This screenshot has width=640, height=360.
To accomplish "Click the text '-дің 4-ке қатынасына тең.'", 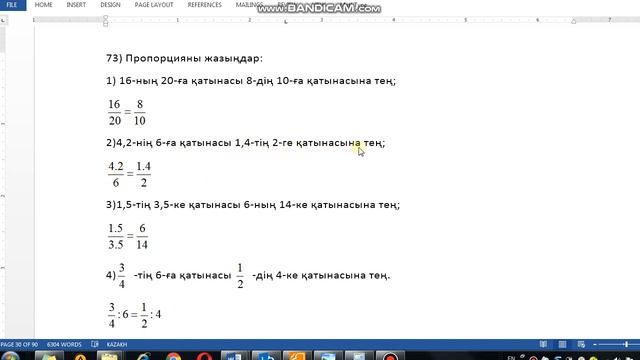I will pyautogui.click(x=321, y=276).
